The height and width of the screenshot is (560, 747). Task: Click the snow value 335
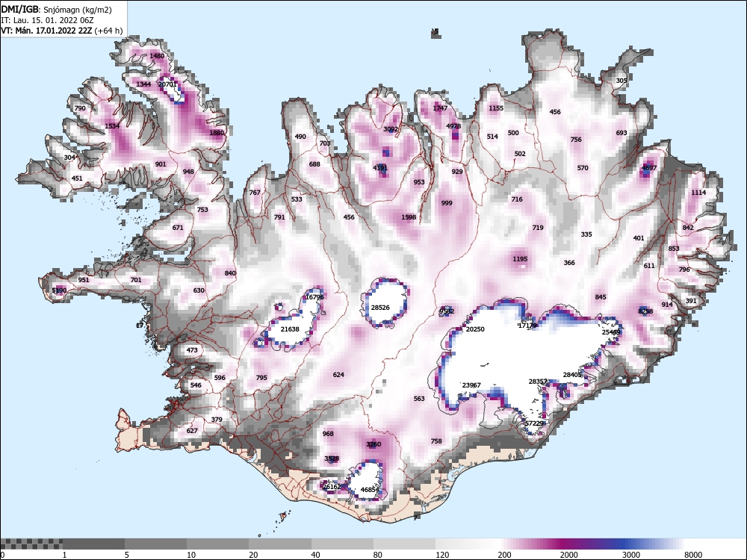(x=586, y=234)
